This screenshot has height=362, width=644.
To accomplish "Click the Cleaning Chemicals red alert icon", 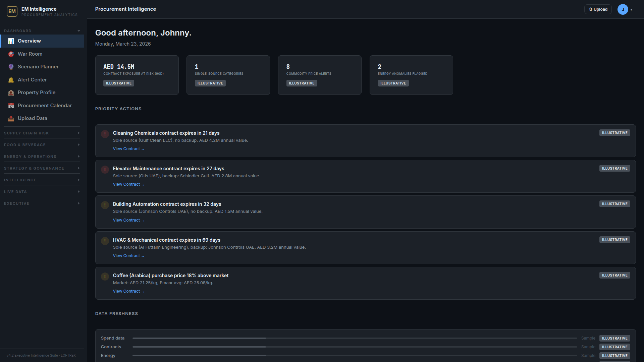I will coord(105,134).
